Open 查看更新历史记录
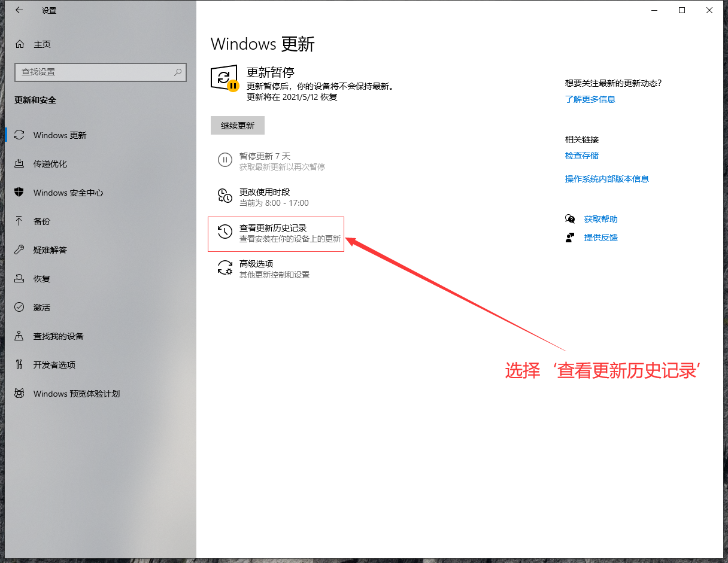 tap(276, 234)
